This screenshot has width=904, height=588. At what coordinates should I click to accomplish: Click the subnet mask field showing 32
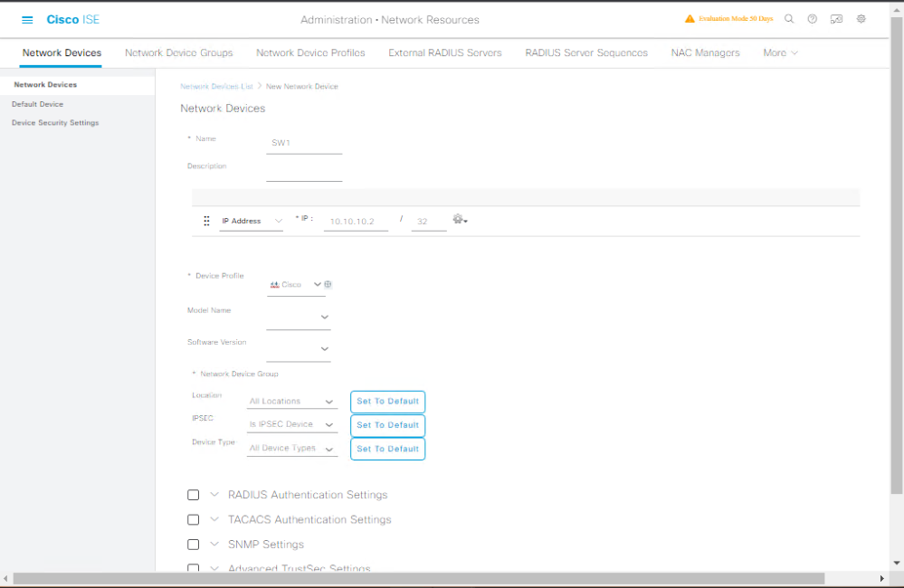click(429, 222)
